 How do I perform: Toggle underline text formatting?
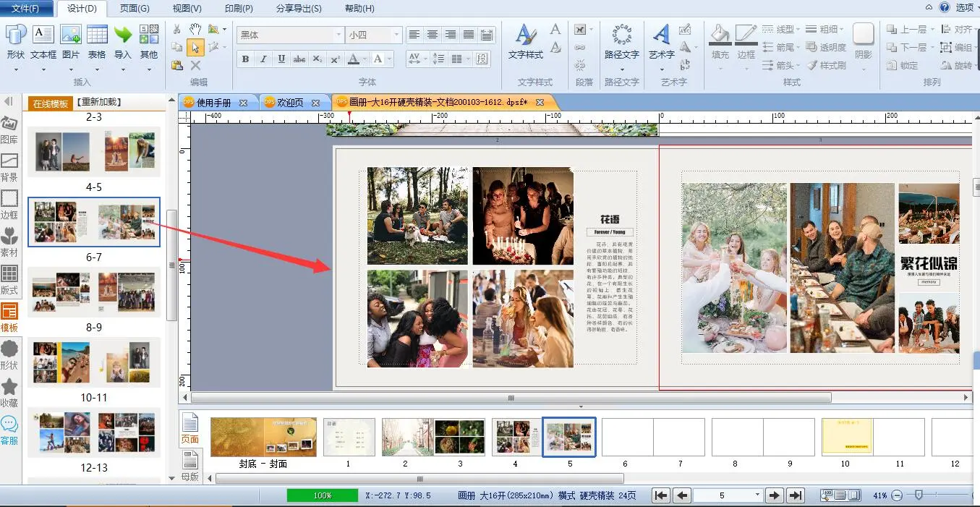click(x=281, y=59)
